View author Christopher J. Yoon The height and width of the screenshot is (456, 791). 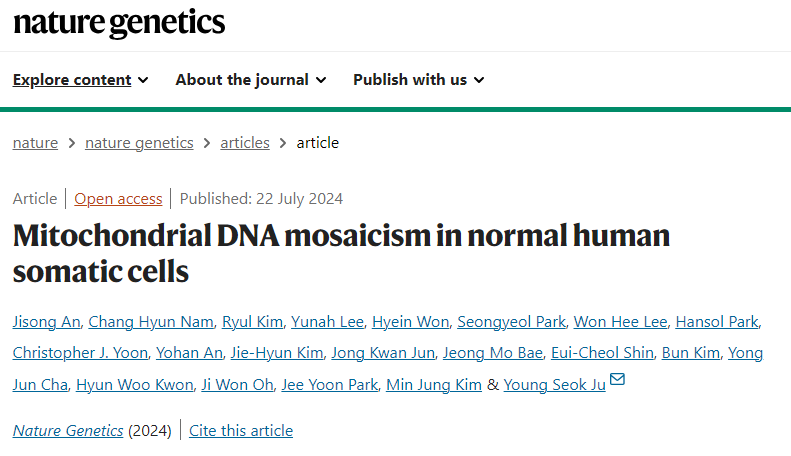(80, 353)
